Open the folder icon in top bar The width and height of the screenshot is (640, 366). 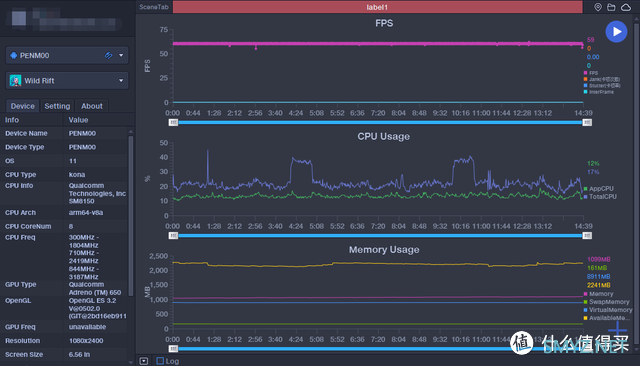tap(611, 7)
